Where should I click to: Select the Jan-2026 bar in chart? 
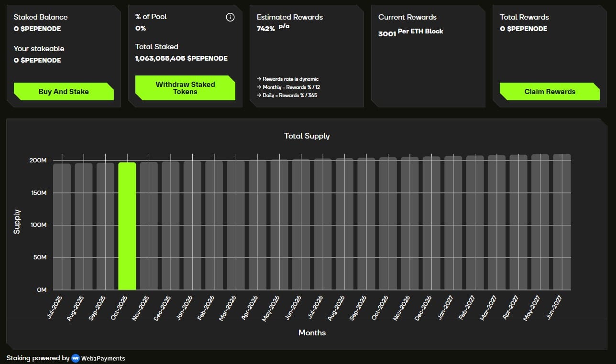tap(192, 225)
